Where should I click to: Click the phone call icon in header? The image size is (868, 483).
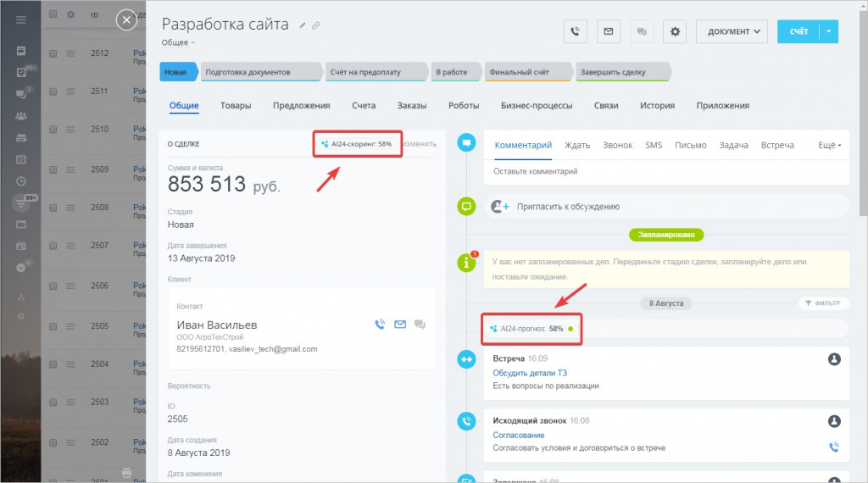[576, 31]
